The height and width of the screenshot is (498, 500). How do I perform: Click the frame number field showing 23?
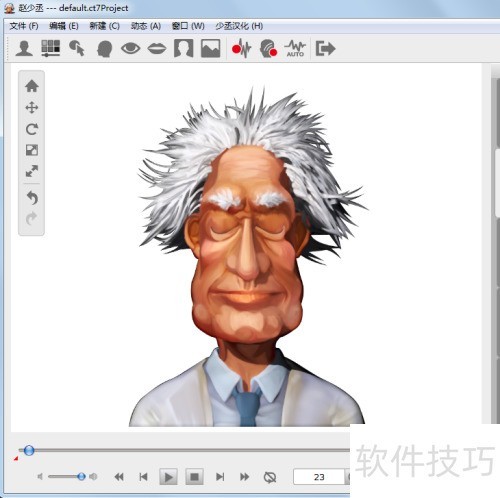coord(319,477)
